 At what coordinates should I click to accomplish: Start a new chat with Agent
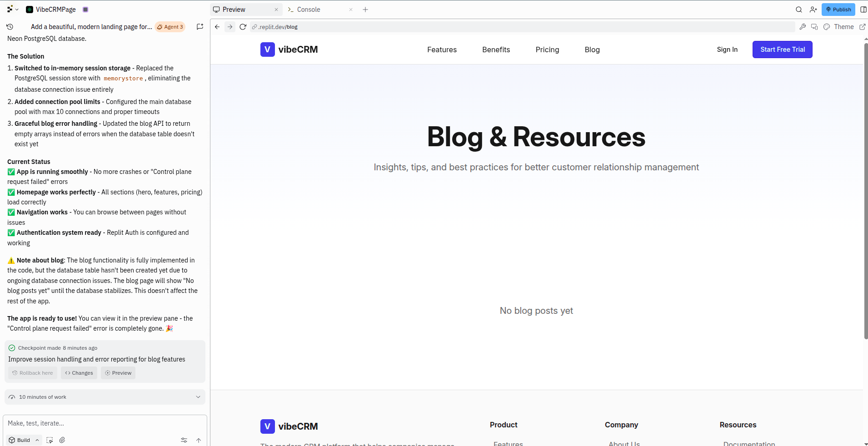200,27
